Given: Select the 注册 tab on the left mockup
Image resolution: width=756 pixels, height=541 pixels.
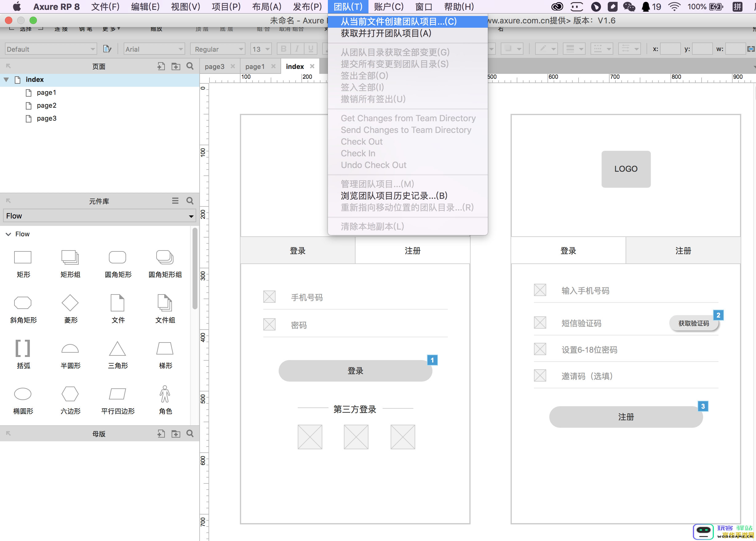Looking at the screenshot, I should (412, 250).
